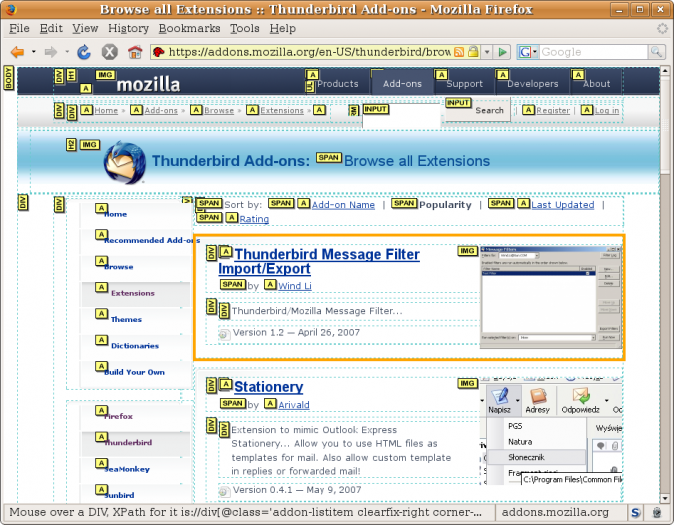The image size is (674, 525).
Task: Open the Forward history dropdown arrow
Action: point(67,52)
